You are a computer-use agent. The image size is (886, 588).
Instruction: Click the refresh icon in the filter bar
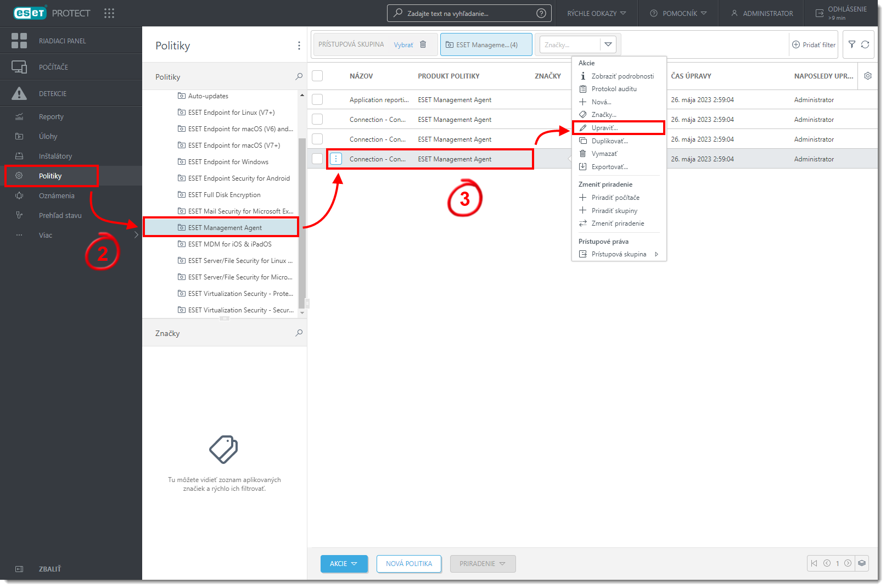click(x=865, y=44)
